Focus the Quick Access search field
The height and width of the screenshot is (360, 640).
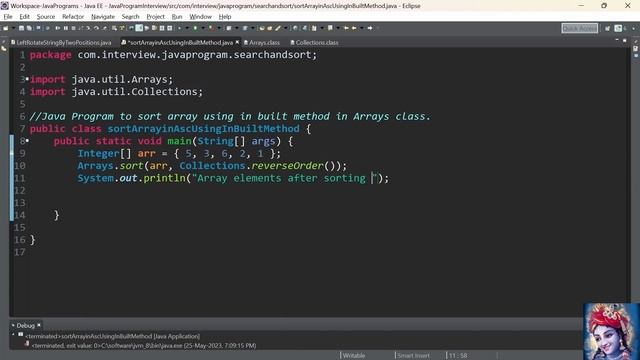(579, 28)
